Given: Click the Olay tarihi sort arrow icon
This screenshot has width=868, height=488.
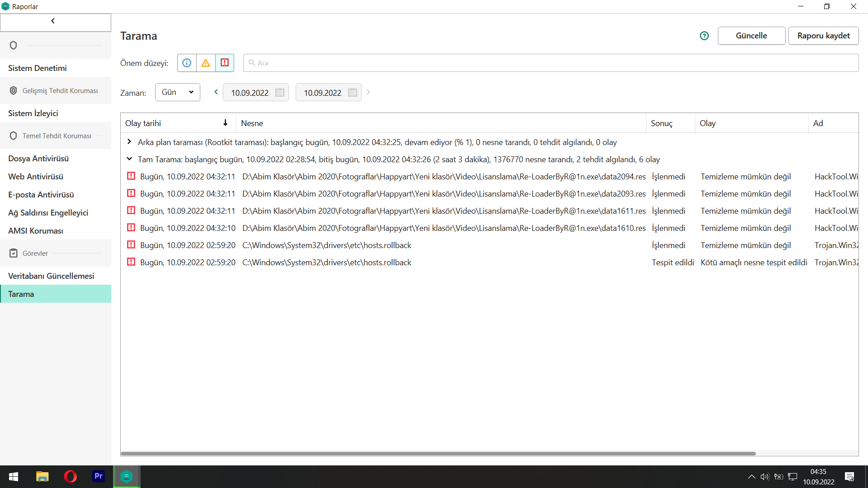Looking at the screenshot, I should (225, 123).
